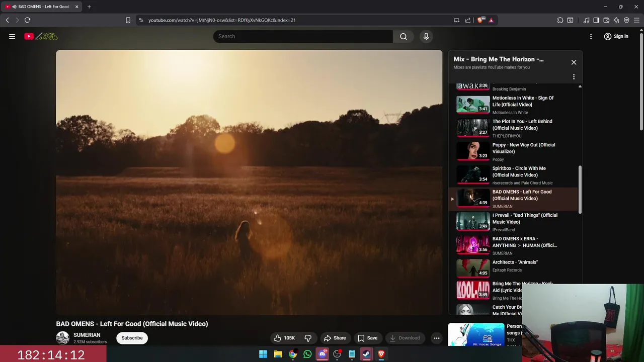Open picture-in-picture icon in address bar
Screen dimensions: 644x362
[456, 20]
